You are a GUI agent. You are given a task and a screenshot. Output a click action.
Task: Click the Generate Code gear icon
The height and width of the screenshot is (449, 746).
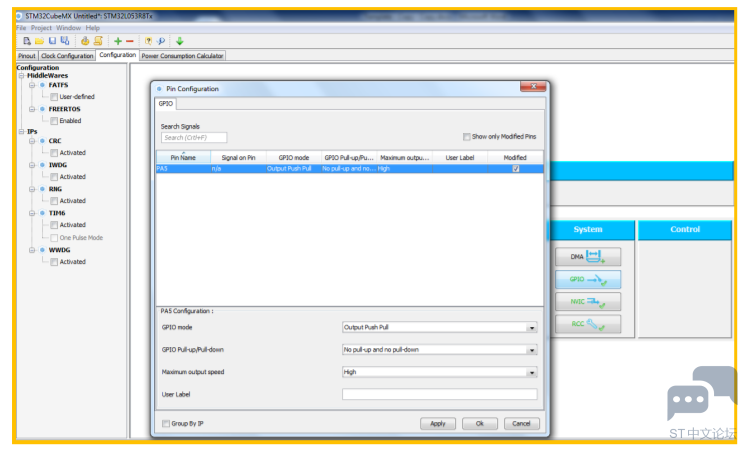pos(85,41)
